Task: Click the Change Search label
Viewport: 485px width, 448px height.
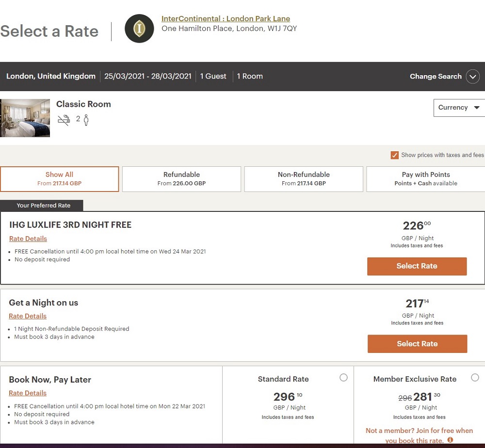Action: [x=436, y=77]
